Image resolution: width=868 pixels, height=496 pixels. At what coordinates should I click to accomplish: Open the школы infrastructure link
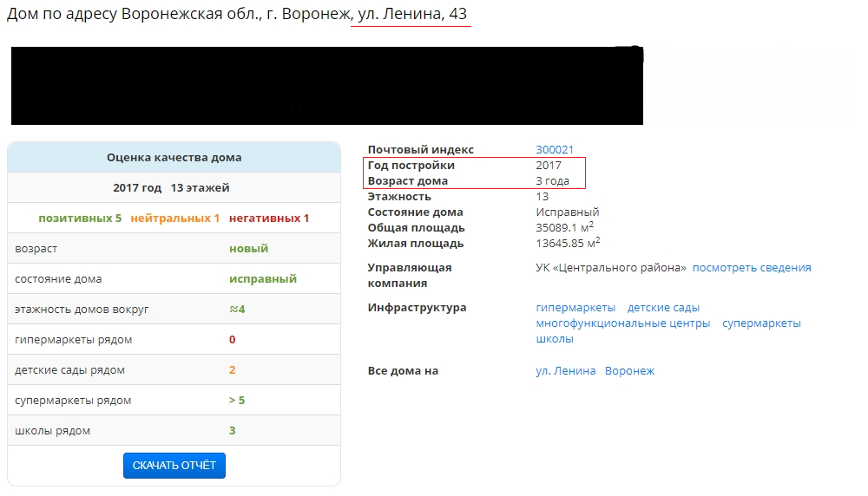tap(555, 338)
